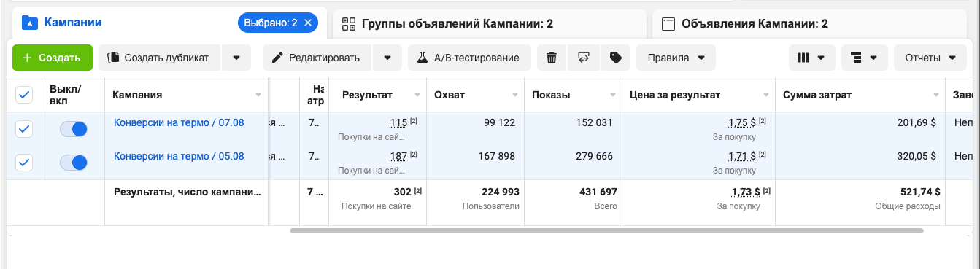Viewport: 980px width, 269px height.
Task: Turn off campaign Конверсии на термо / 05.08
Action: 74,163
